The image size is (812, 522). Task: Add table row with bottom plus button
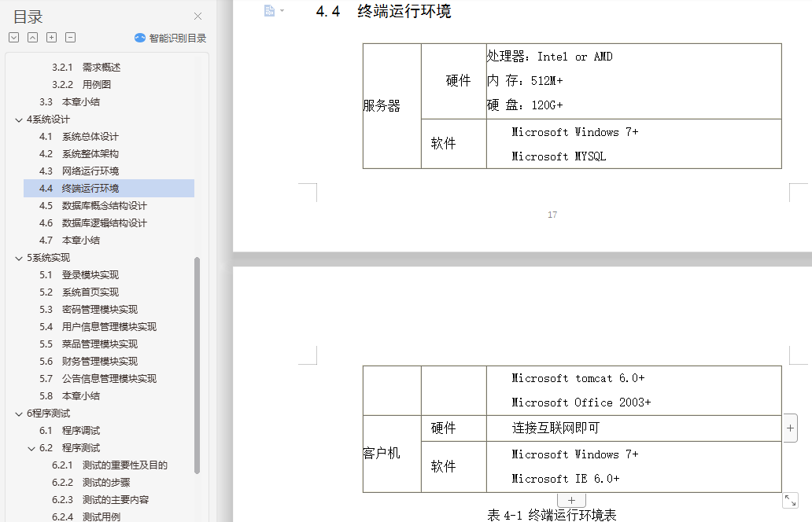[x=572, y=500]
